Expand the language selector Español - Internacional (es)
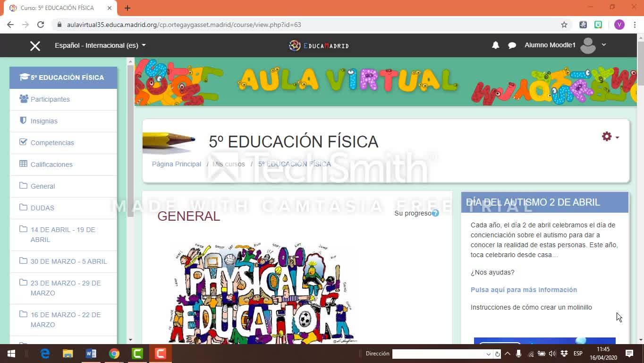Viewport: 644px width, 363px height. pos(100,45)
